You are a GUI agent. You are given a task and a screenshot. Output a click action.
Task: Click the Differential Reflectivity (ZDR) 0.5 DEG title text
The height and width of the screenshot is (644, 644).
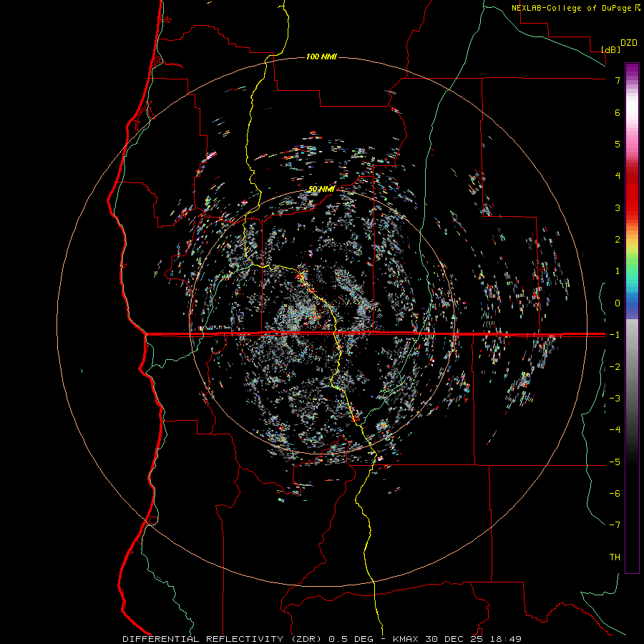click(248, 639)
